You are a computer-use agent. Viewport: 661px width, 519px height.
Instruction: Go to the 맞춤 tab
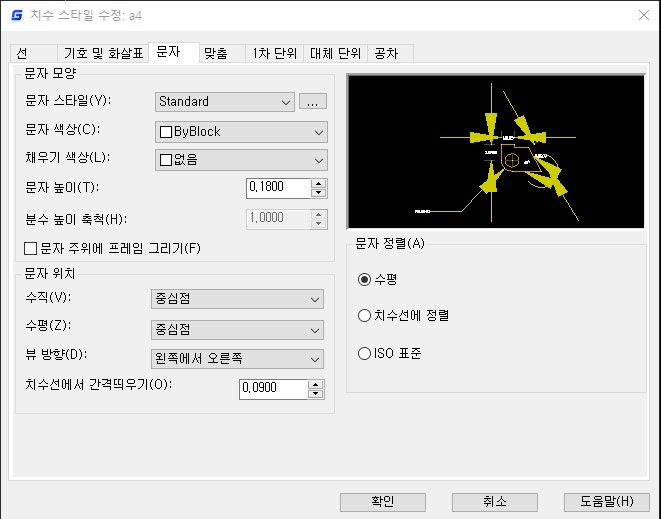[222, 54]
